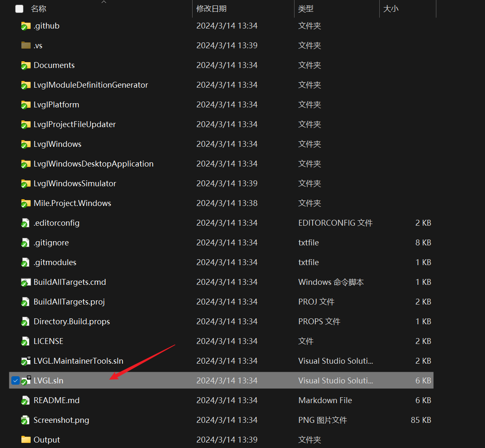
Task: Click the LVGL.MaintainerTools.sln solution icon
Action: 26,361
